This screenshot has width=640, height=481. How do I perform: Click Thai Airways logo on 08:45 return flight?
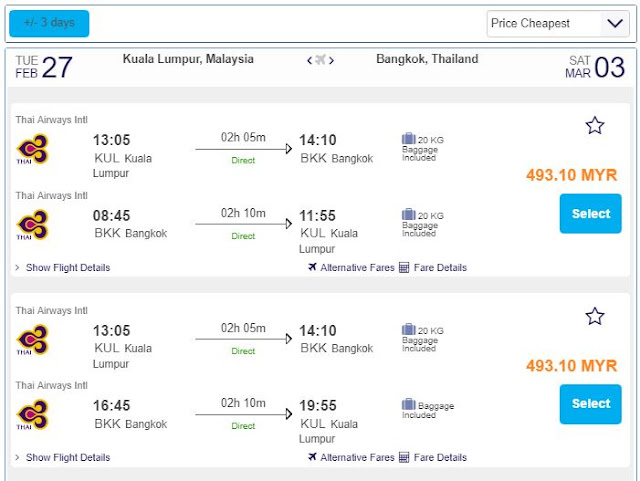click(32, 225)
